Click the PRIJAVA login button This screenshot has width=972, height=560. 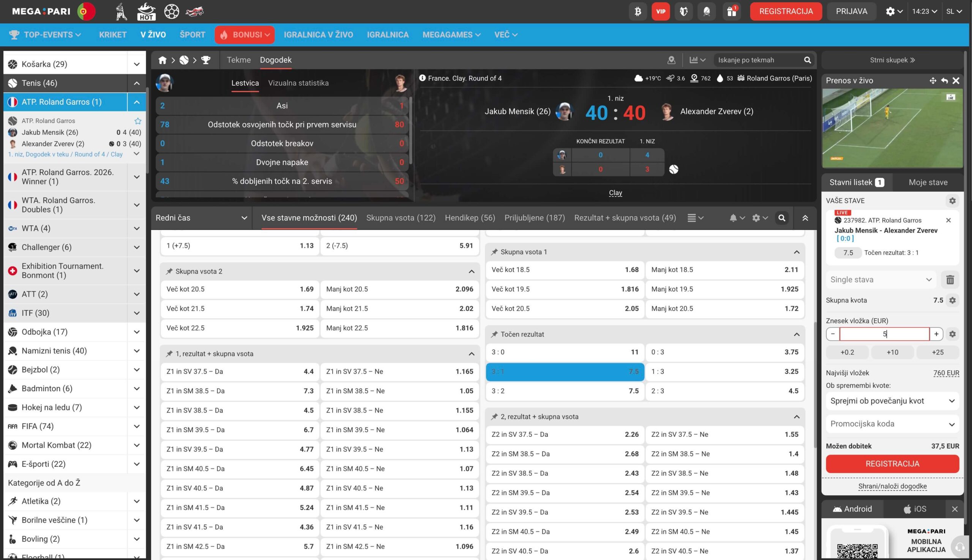click(851, 11)
